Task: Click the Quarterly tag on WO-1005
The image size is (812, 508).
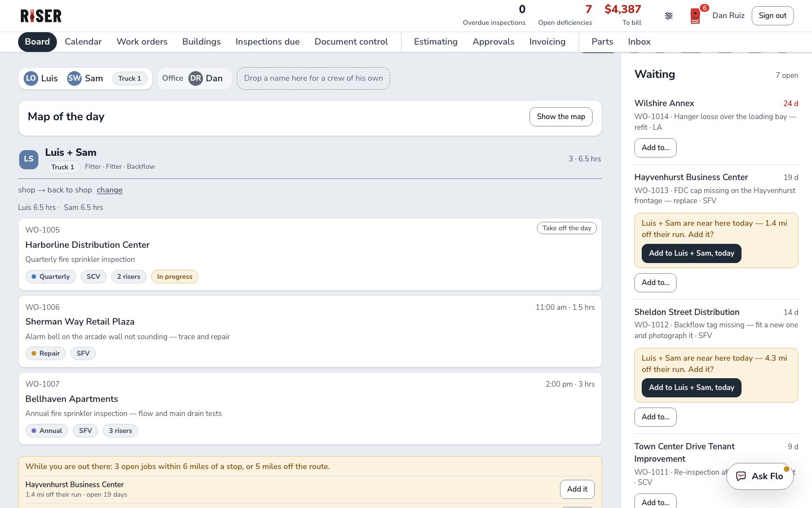Action: coord(51,277)
